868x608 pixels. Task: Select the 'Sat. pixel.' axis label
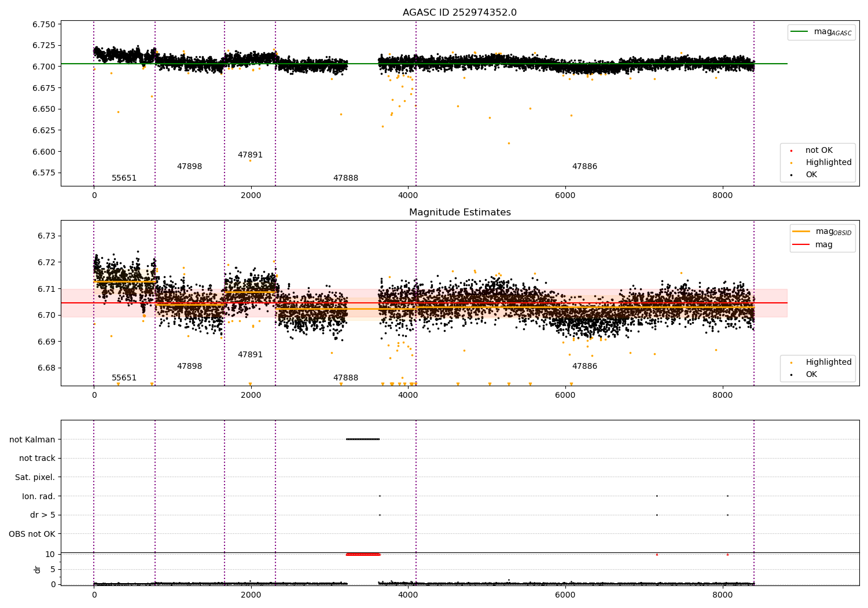pos(35,477)
